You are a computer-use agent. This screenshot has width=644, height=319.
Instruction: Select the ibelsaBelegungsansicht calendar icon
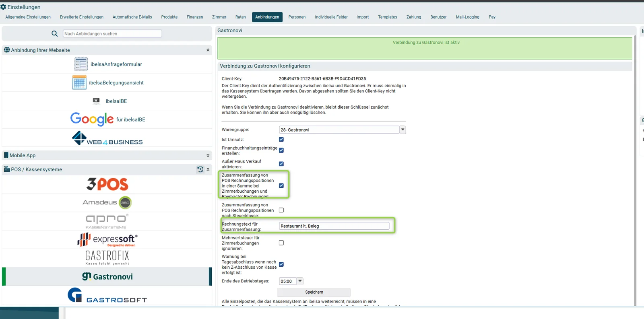coord(79,82)
